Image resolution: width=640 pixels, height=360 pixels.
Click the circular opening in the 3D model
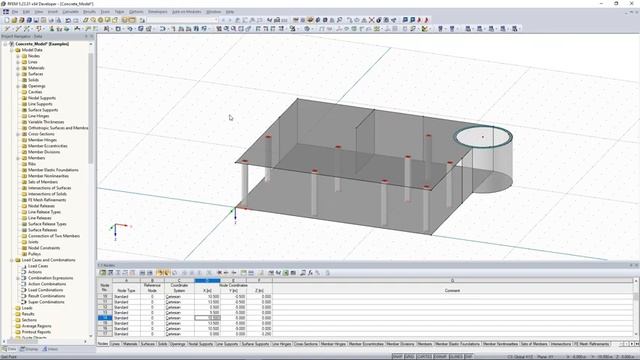coord(483,137)
